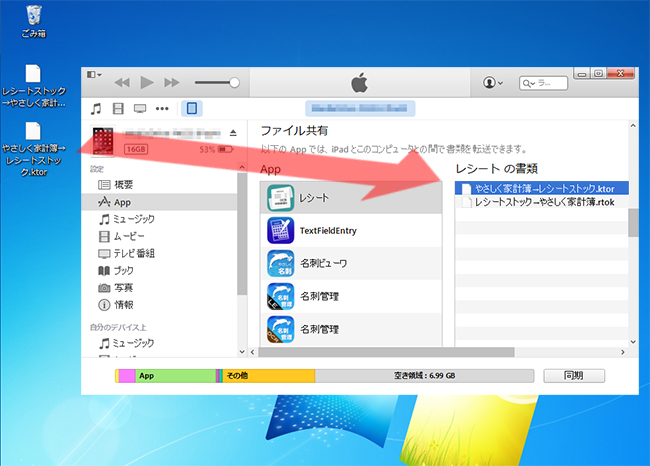Click the 空き領域 free space segment
The image size is (650, 466).
[x=424, y=376]
